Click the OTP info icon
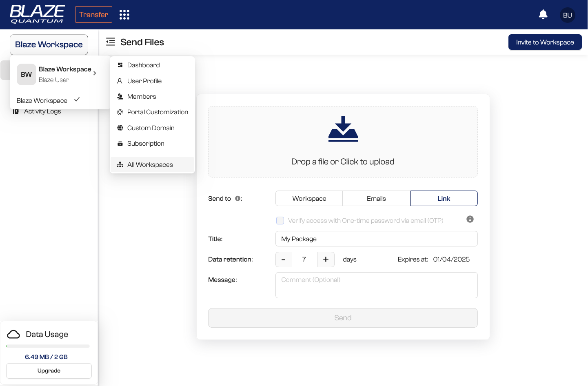 pos(470,219)
